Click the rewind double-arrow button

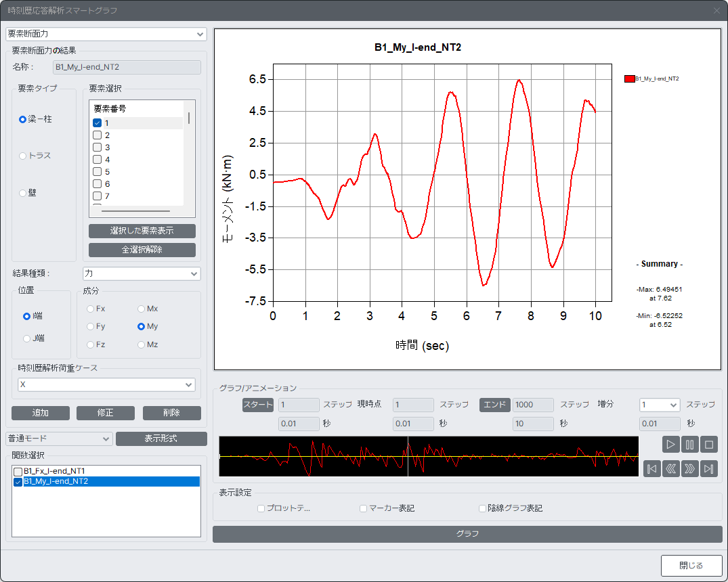[x=671, y=469]
